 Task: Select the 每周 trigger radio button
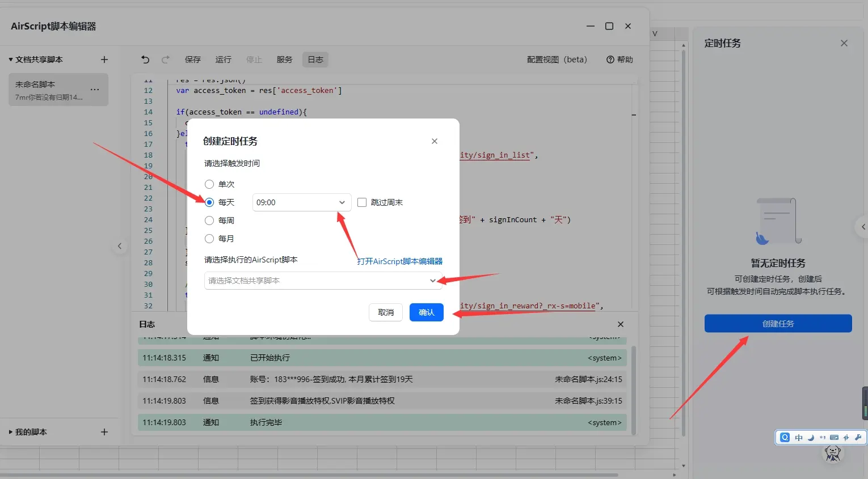click(209, 221)
